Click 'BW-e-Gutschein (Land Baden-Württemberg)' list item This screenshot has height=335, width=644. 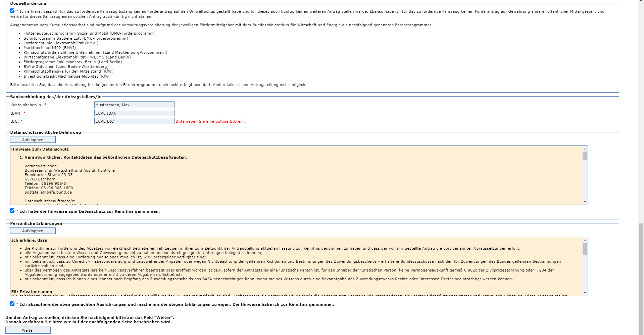coord(66,67)
